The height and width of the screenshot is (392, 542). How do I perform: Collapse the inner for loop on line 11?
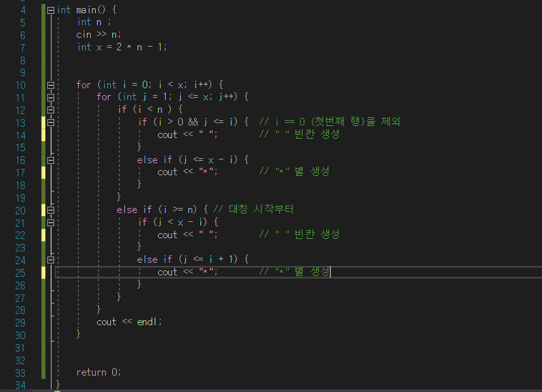pyautogui.click(x=51, y=98)
